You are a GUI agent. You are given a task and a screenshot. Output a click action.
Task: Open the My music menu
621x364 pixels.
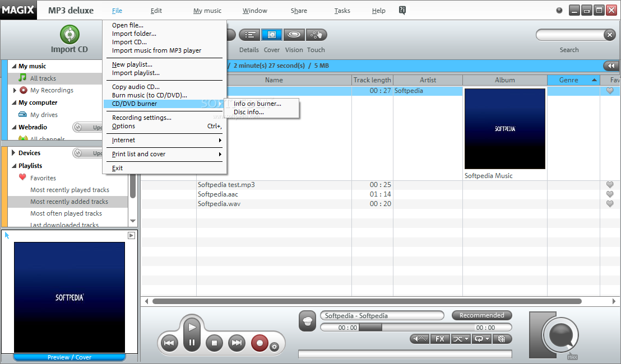coord(207,11)
